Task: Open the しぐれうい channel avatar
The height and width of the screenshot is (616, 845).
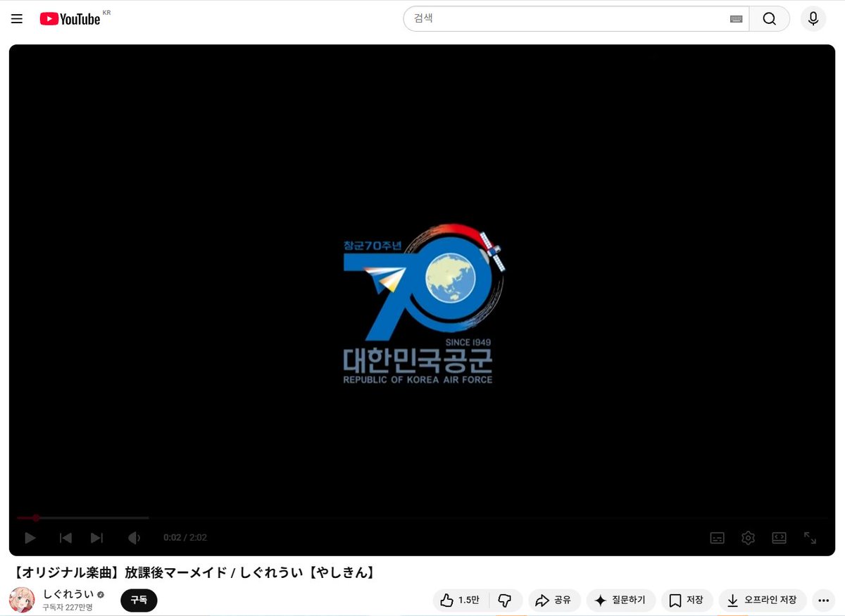Action: (22, 599)
